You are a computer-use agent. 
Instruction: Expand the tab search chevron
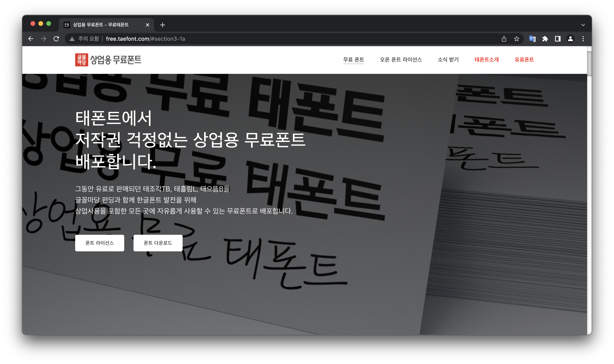pyautogui.click(x=583, y=25)
